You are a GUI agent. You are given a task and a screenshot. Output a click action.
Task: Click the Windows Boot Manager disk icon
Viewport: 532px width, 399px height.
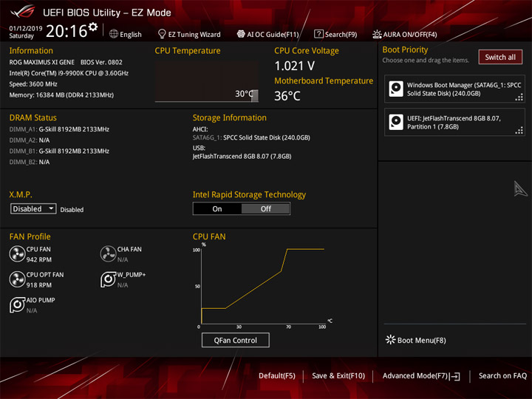pos(396,89)
